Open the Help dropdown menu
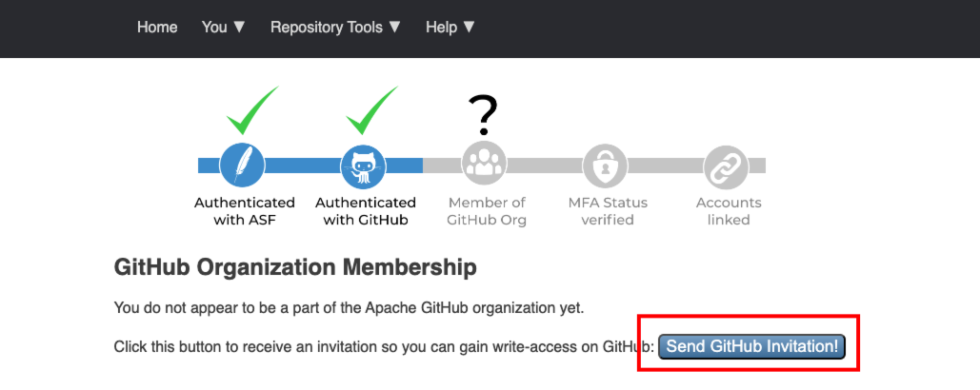This screenshot has height=390, width=980. [450, 27]
